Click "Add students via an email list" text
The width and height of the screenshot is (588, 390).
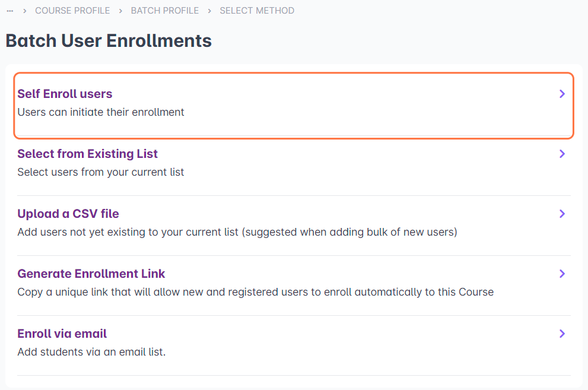click(x=91, y=352)
